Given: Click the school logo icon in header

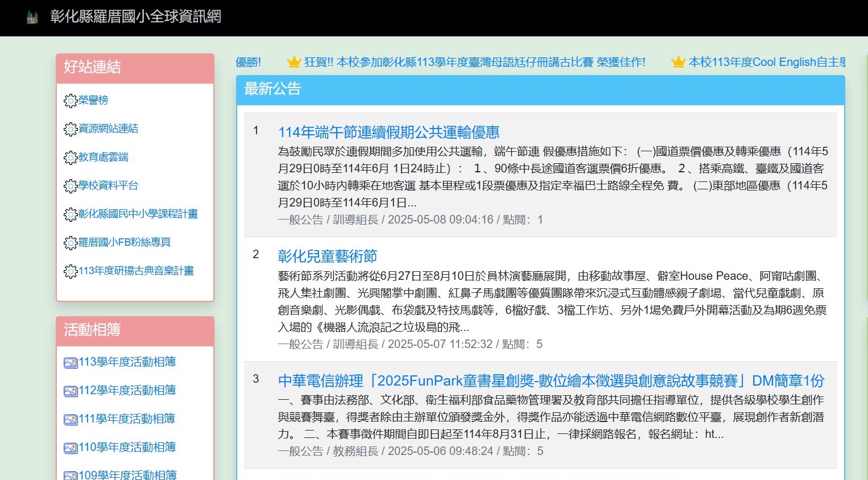Looking at the screenshot, I should point(32,18).
